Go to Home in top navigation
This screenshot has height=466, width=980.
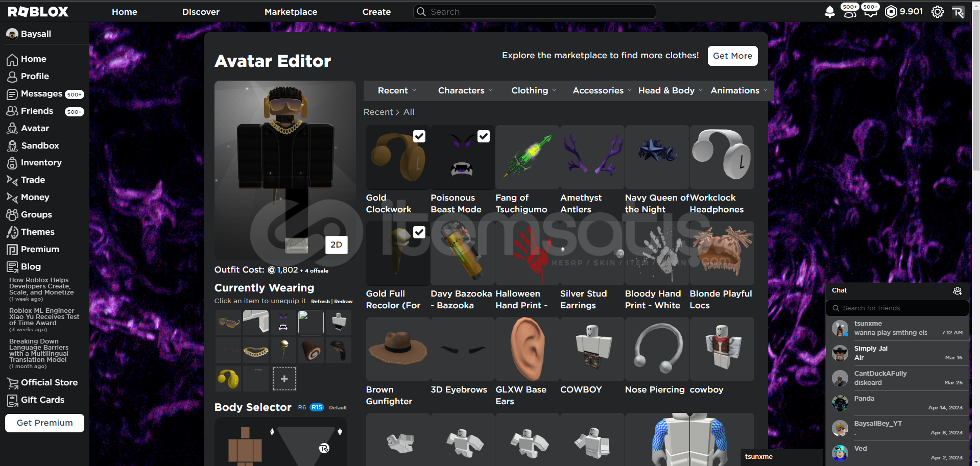point(125,12)
